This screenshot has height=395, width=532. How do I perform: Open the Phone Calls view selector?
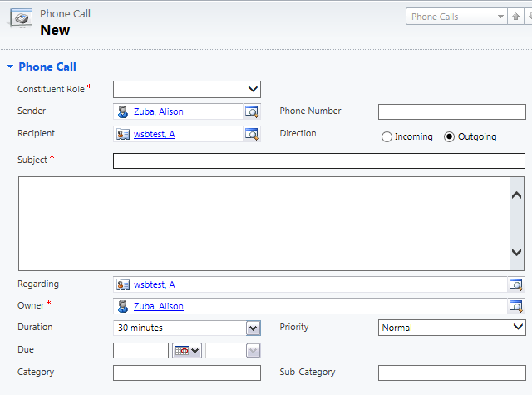[500, 17]
